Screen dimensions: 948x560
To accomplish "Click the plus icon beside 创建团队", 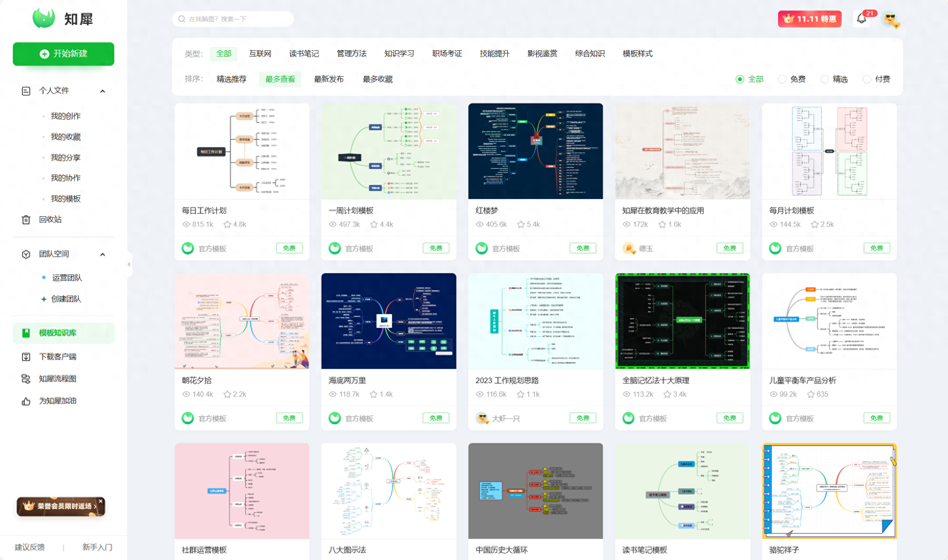I will 44,299.
